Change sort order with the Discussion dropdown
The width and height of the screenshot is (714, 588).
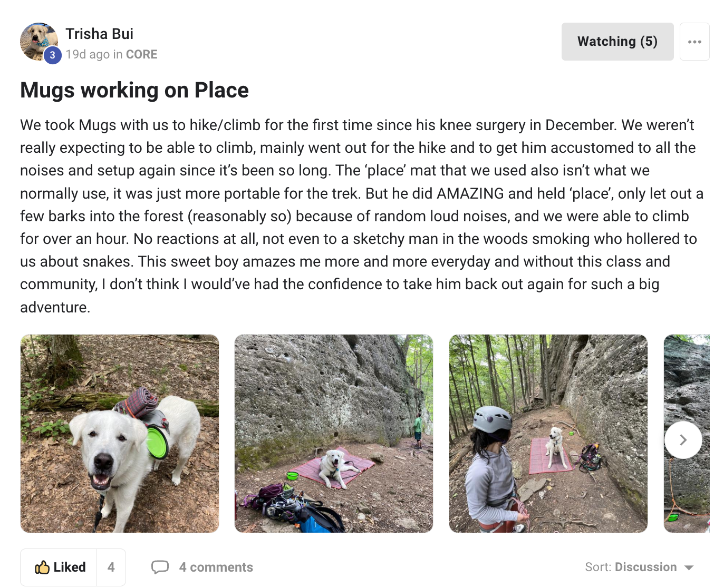pos(645,567)
